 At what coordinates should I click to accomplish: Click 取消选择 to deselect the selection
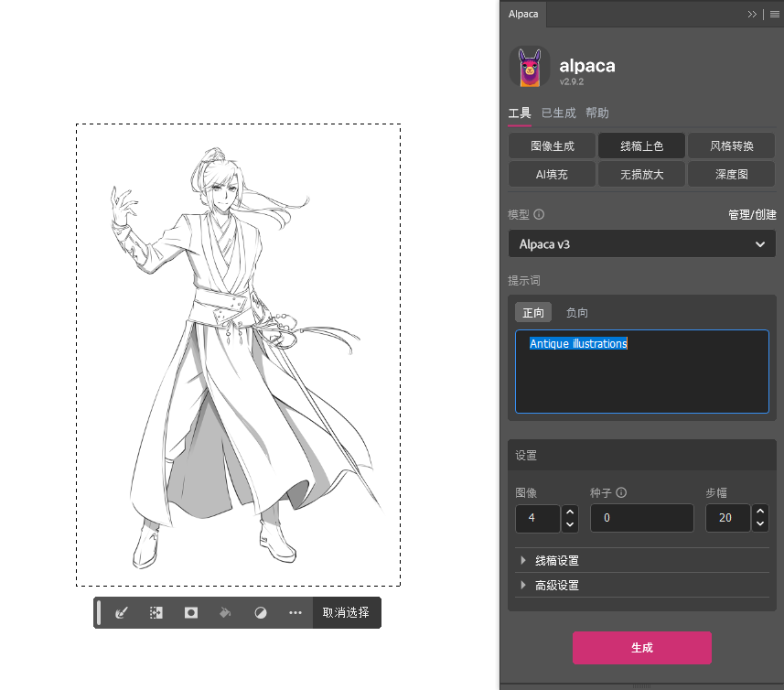[x=347, y=612]
